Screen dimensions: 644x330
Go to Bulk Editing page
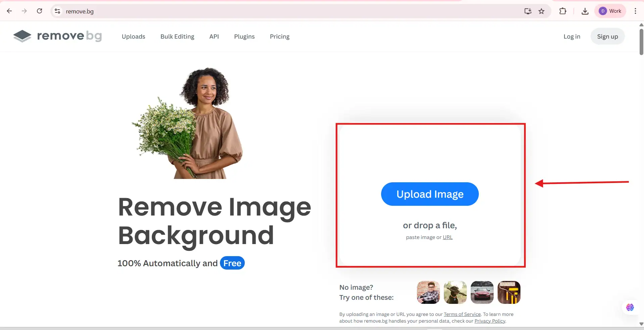point(177,37)
